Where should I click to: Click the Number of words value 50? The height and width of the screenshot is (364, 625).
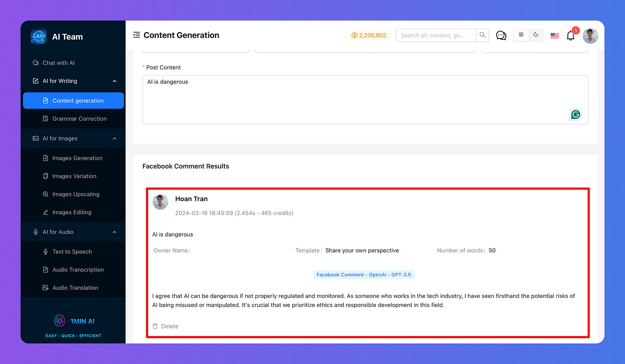coord(492,250)
